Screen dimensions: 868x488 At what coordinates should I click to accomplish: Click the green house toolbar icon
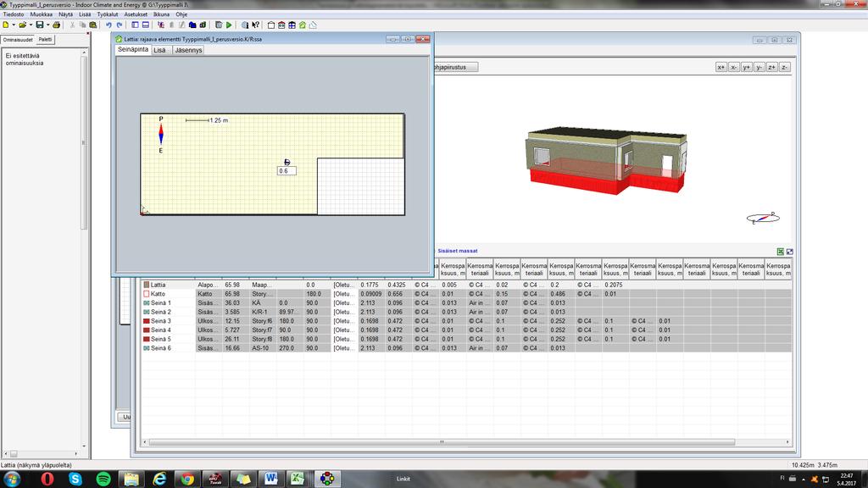coord(303,25)
